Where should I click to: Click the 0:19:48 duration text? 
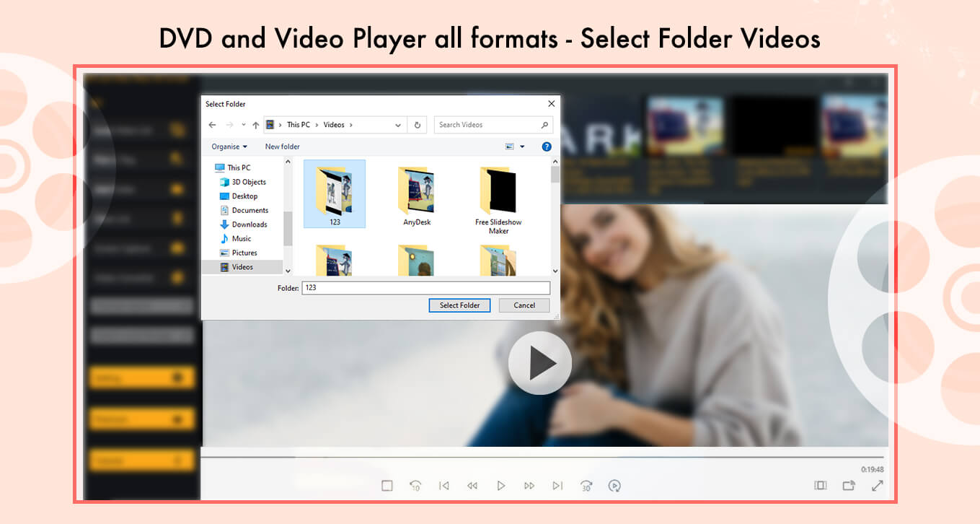872,469
